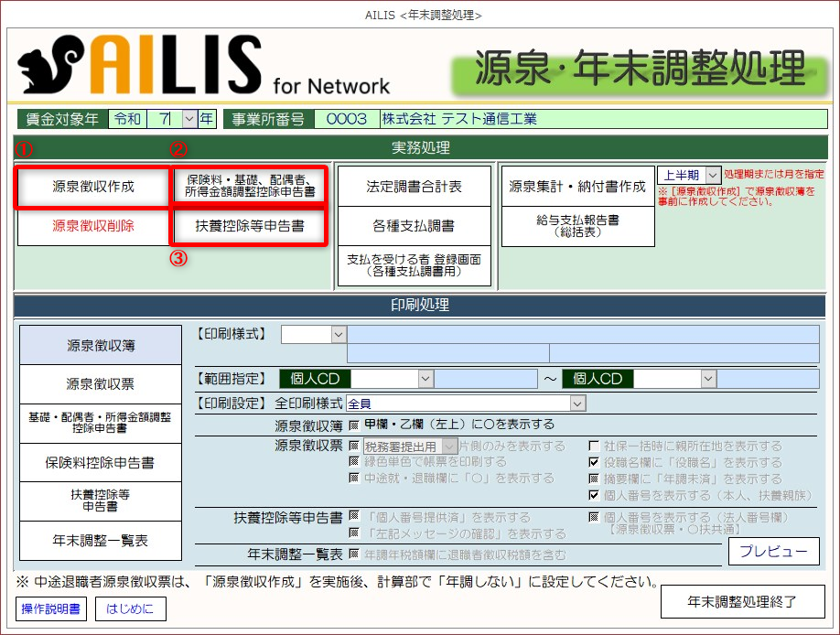This screenshot has width=840, height=635.
Task: Click the red 源泉徴収削除 button
Action: point(92,225)
